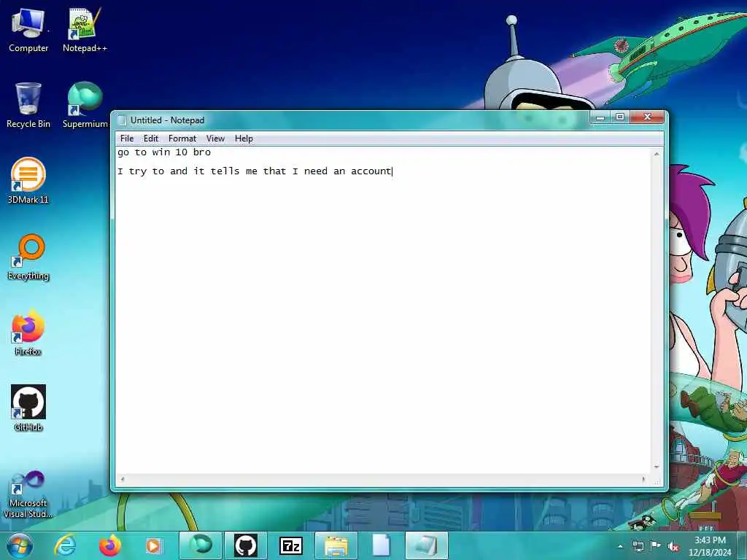The image size is (747, 560).
Task: Click the Notepad window title icon
Action: (122, 120)
